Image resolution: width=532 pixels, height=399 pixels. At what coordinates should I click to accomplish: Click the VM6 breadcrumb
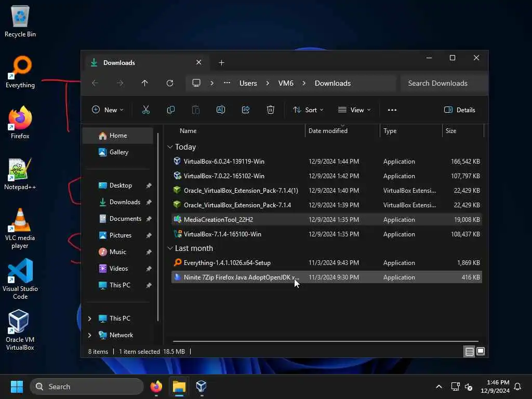pos(286,83)
